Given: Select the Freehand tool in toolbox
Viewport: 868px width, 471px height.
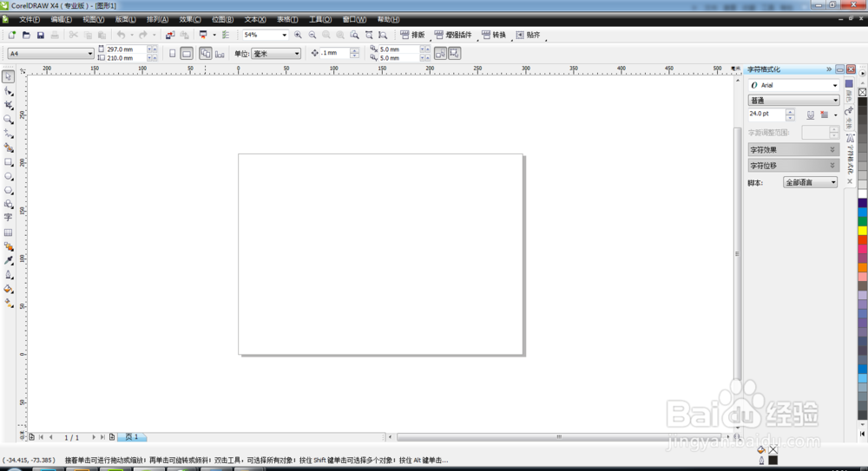Looking at the screenshot, I should [x=9, y=134].
